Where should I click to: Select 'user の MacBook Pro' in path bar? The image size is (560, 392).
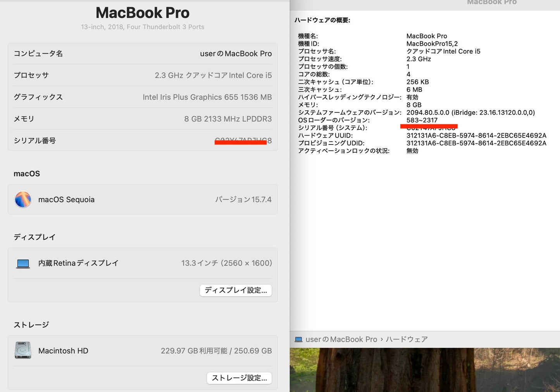coord(341,339)
